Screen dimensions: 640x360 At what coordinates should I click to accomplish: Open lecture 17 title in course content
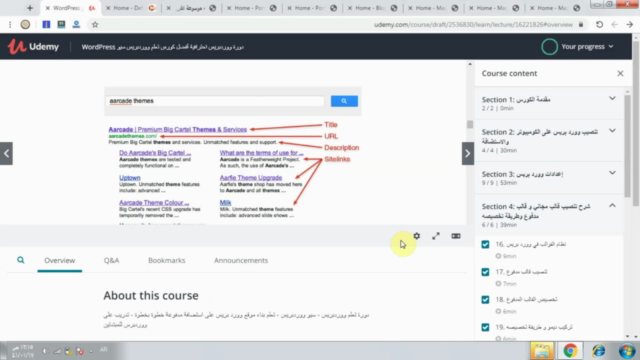521,272
